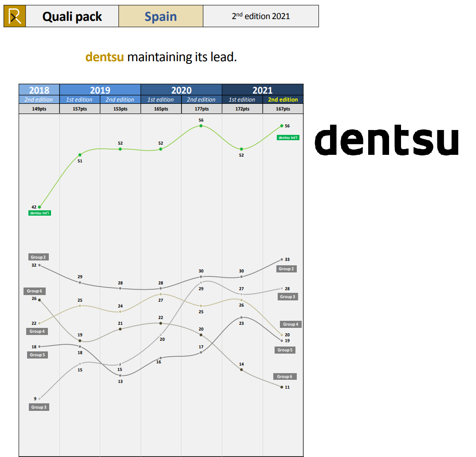Click the Group 2 data point labeled 33
This screenshot has width=476, height=457.
[282, 260]
